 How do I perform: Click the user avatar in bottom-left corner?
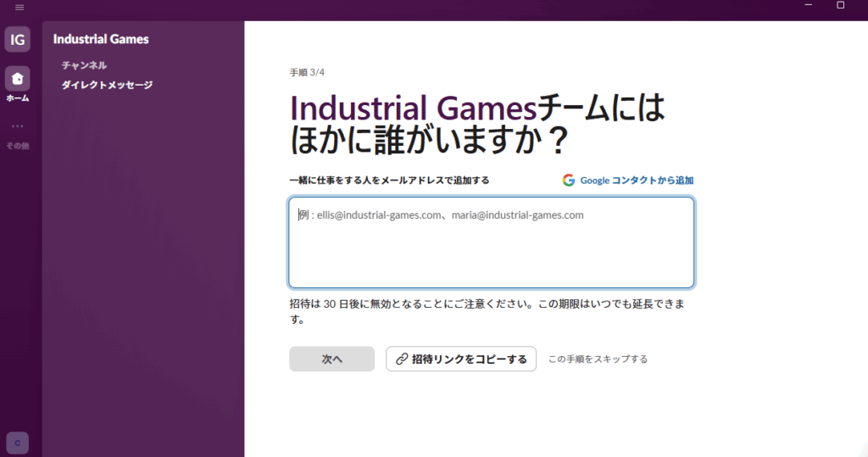tap(18, 442)
